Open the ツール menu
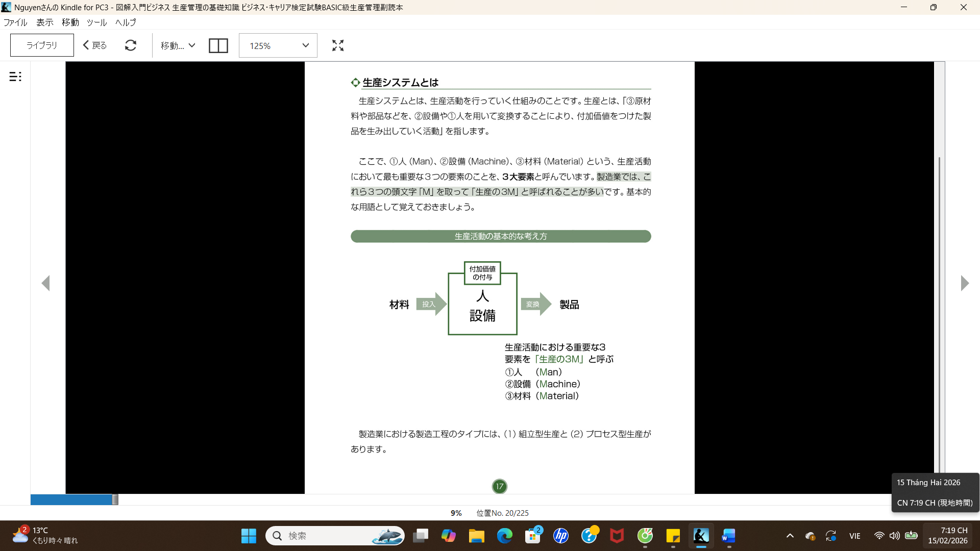Image resolution: width=980 pixels, height=551 pixels. coord(96,22)
